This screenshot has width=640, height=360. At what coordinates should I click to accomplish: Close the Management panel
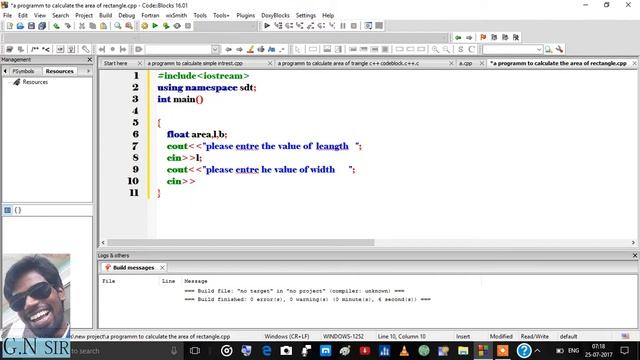(90, 60)
